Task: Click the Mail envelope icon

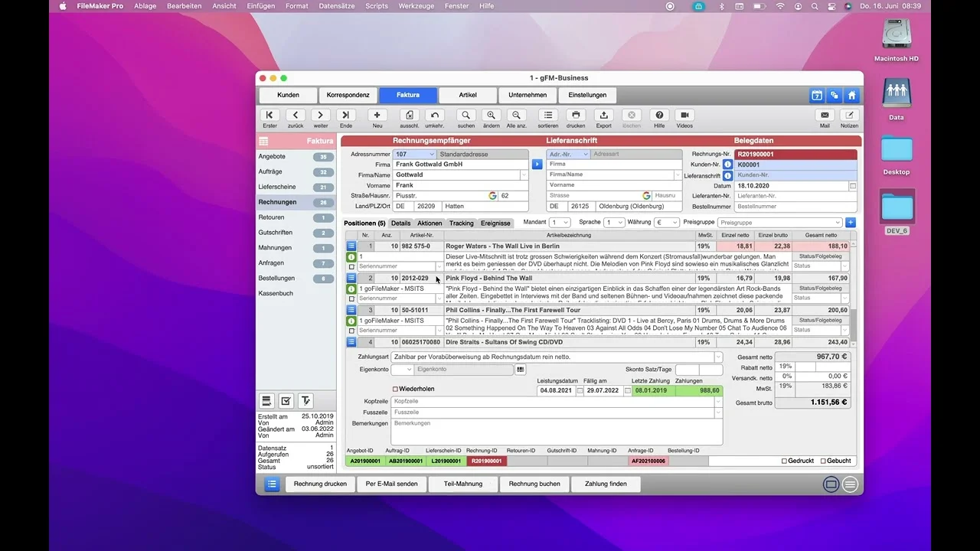Action: click(825, 115)
